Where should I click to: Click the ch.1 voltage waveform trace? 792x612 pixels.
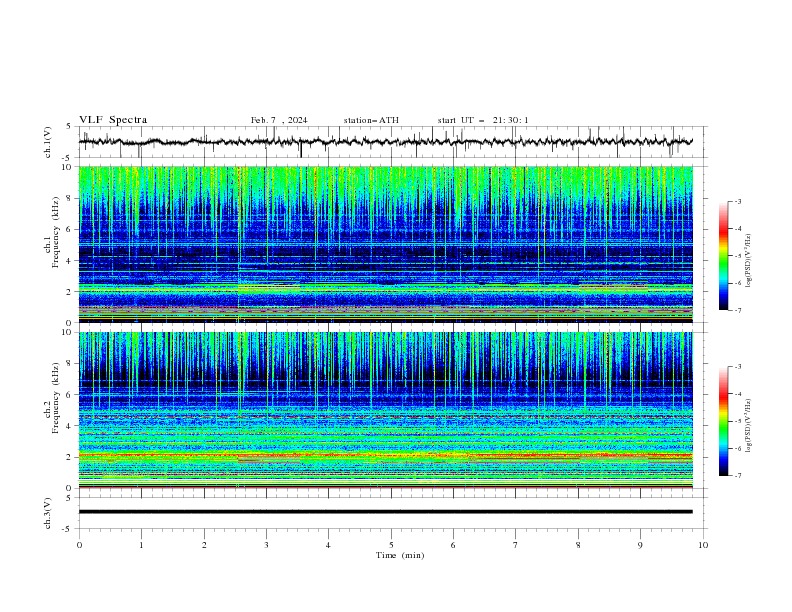coord(385,142)
